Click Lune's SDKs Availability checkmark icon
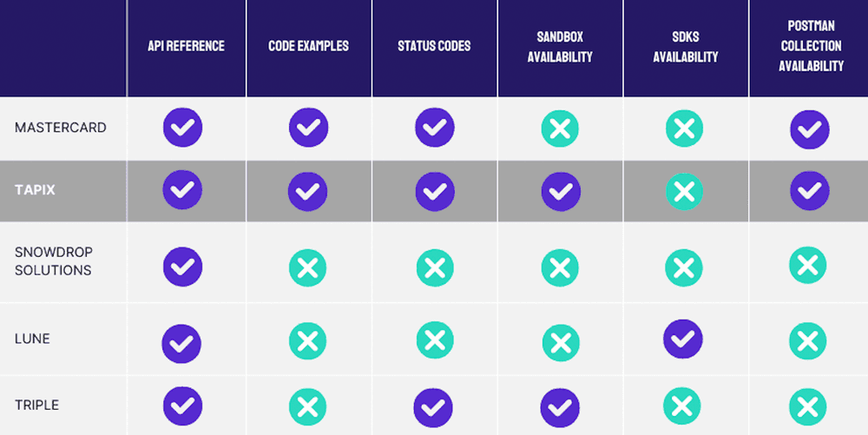868x435 pixels. [x=683, y=338]
